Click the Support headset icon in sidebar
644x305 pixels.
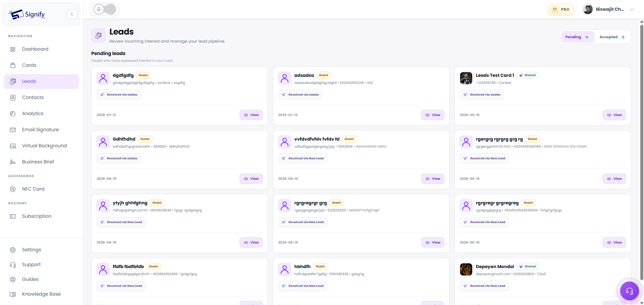[13, 265]
